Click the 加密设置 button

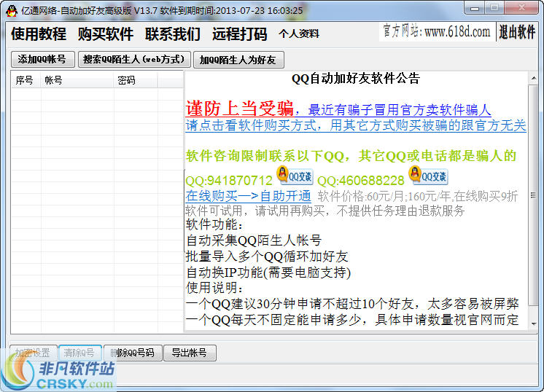(34, 353)
